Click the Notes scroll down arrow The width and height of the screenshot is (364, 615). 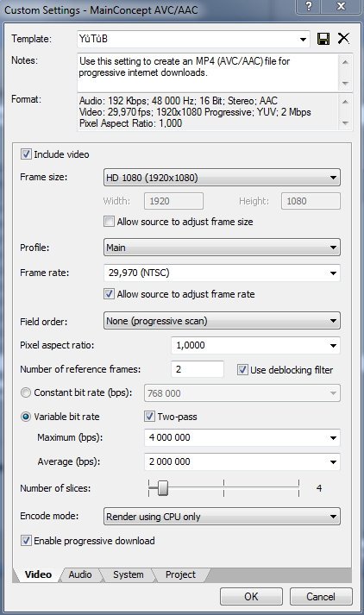[x=345, y=83]
